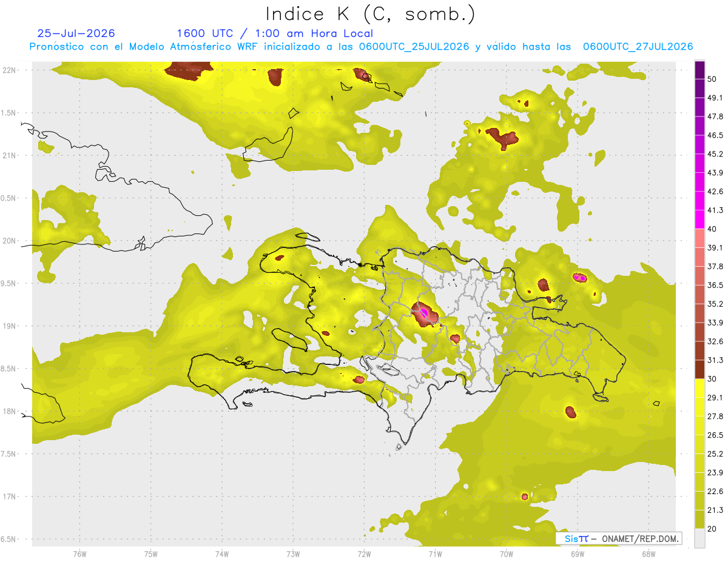Screen dimensions: 728x562
Task: Click the '6.5N' latitude axis label
Action: click(x=9, y=539)
